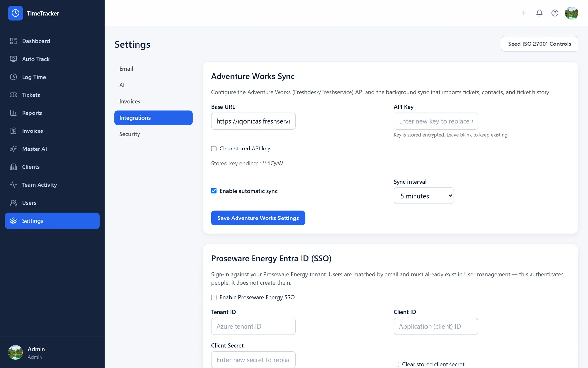Open the Sync interval dropdown
This screenshot has height=368, width=588.
pos(424,196)
